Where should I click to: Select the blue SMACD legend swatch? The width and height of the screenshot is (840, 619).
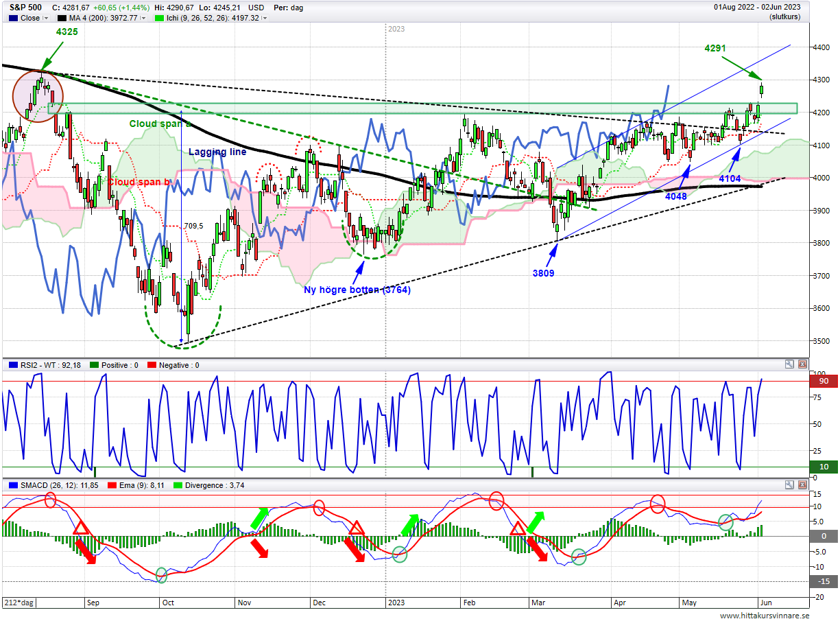click(x=12, y=485)
